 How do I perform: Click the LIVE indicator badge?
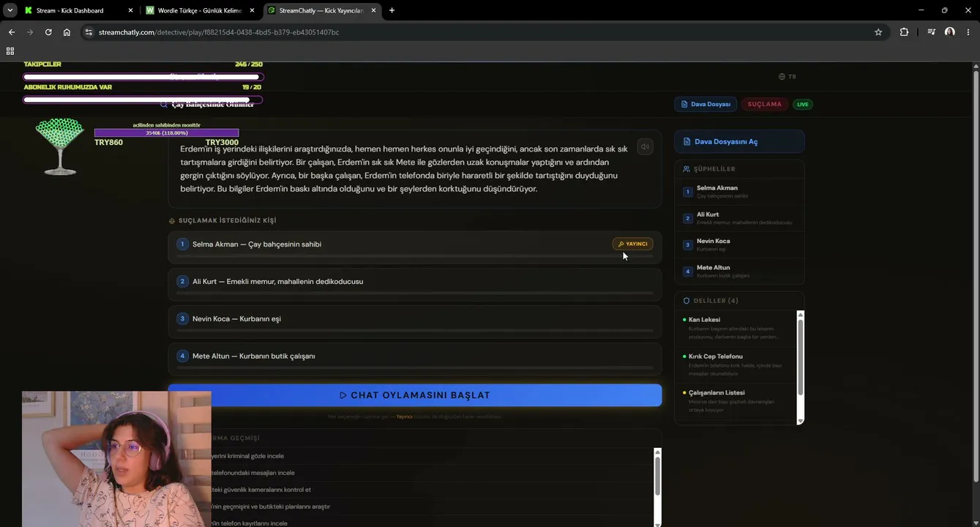click(x=803, y=104)
